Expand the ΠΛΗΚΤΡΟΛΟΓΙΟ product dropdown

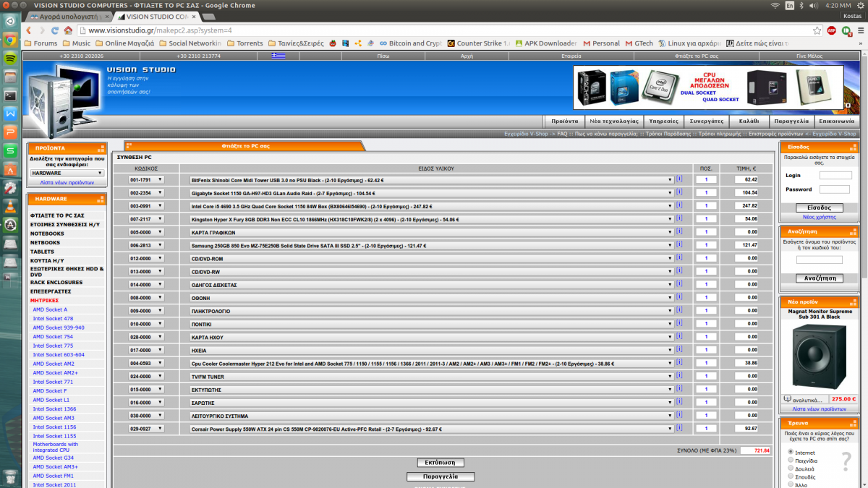point(432,311)
